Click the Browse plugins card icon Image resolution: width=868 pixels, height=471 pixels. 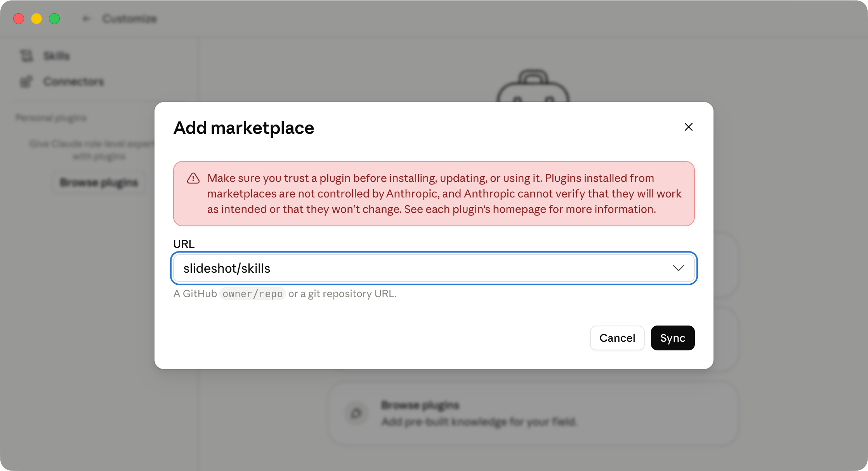pyautogui.click(x=356, y=413)
